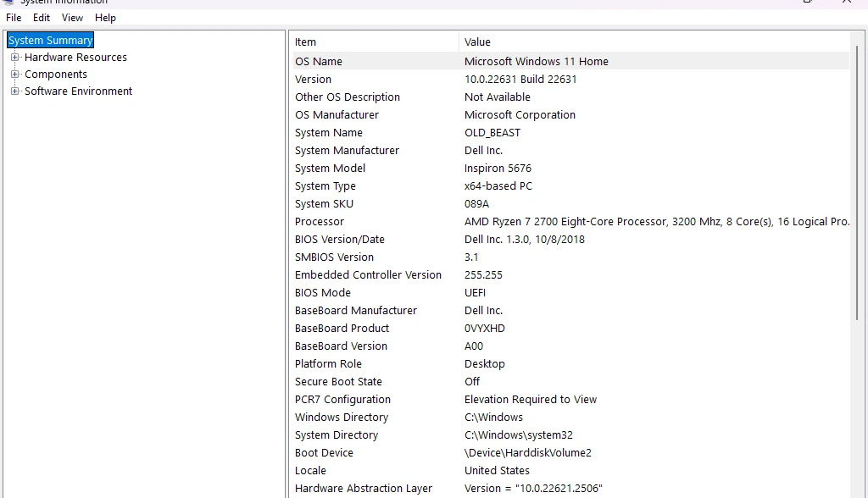Select the BaseBoard Manufacturer row
The height and width of the screenshot is (498, 868).
(570, 311)
